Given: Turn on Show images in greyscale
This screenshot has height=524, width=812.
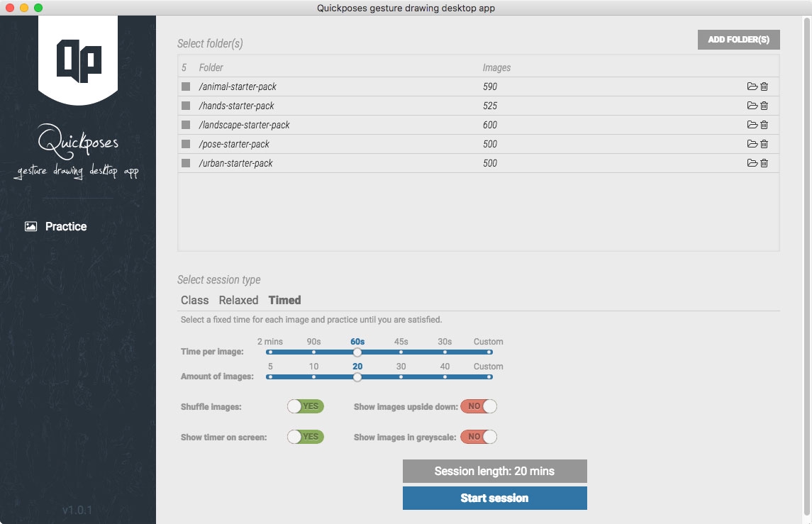Looking at the screenshot, I should 479,437.
